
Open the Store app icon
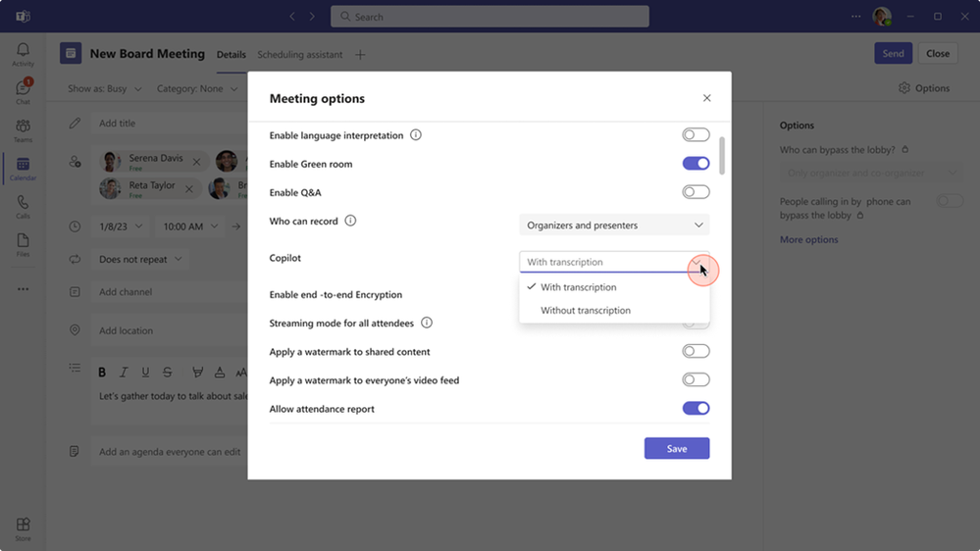[x=23, y=529]
